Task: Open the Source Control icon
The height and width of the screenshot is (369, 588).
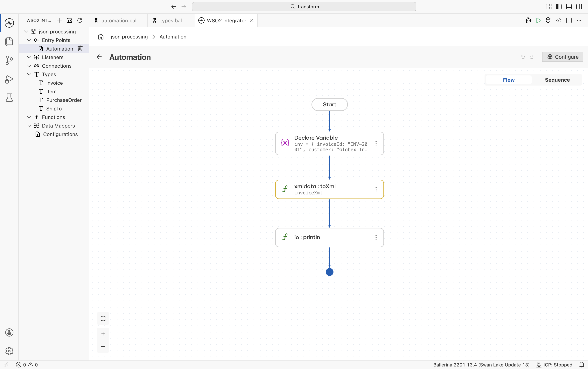Action: (9, 60)
